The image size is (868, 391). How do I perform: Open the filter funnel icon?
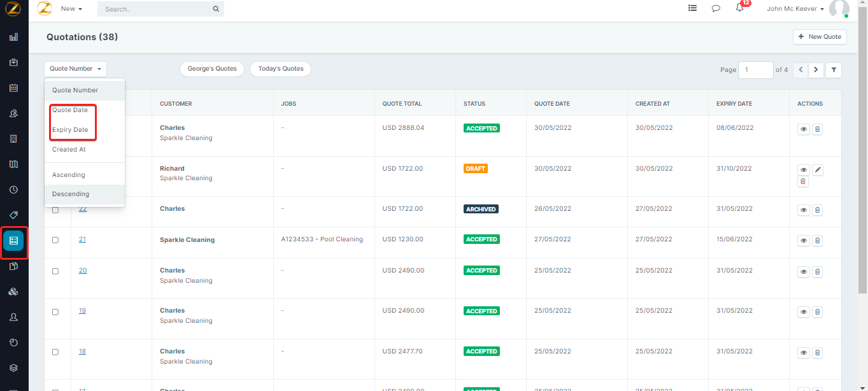pos(833,69)
